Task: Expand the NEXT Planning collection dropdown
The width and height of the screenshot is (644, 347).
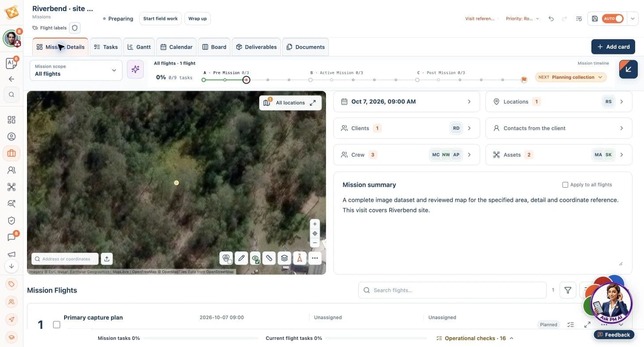Action: point(571,77)
